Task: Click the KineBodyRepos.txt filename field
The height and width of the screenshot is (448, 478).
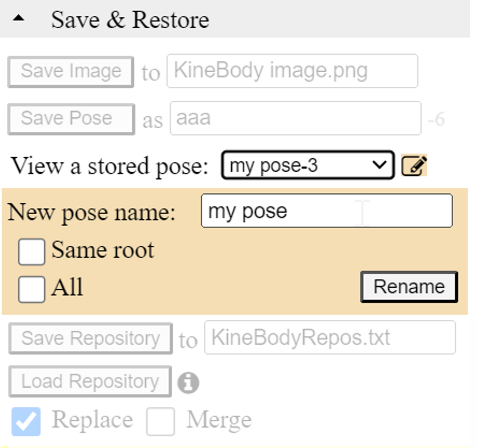Action: 330,337
